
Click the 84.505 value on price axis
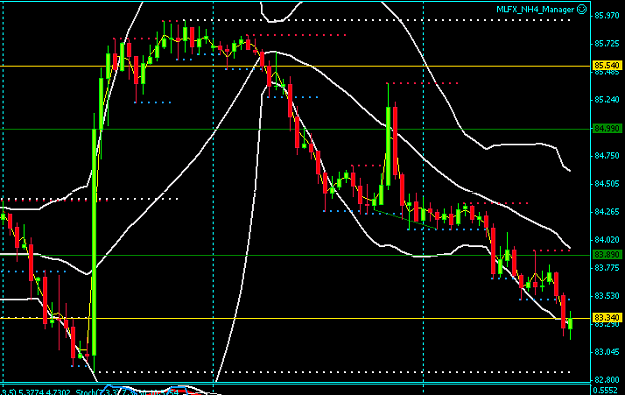[x=607, y=184]
